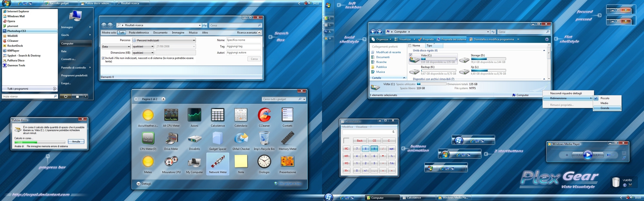The width and height of the screenshot is (644, 201).
Task: Choose Grande from the context submenu
Action: tap(604, 108)
